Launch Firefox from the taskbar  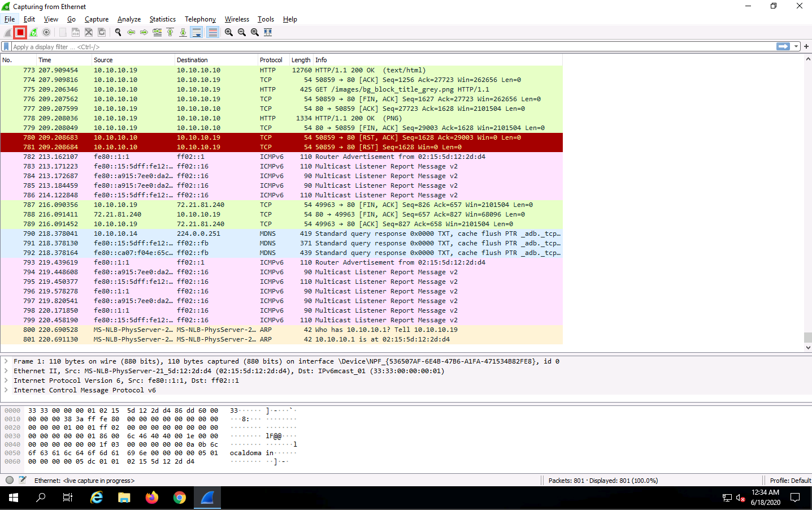[x=152, y=498]
